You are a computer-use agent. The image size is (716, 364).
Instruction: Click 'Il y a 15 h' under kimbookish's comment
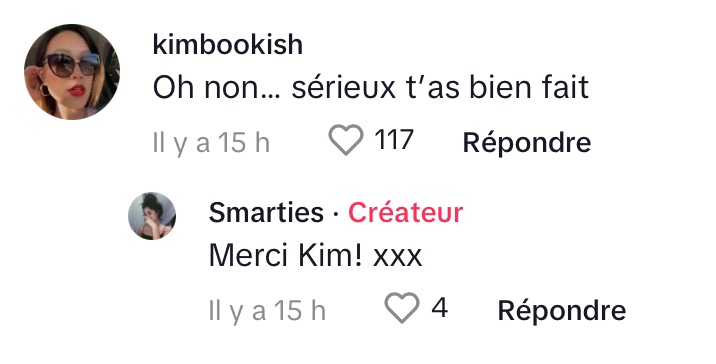tap(211, 143)
